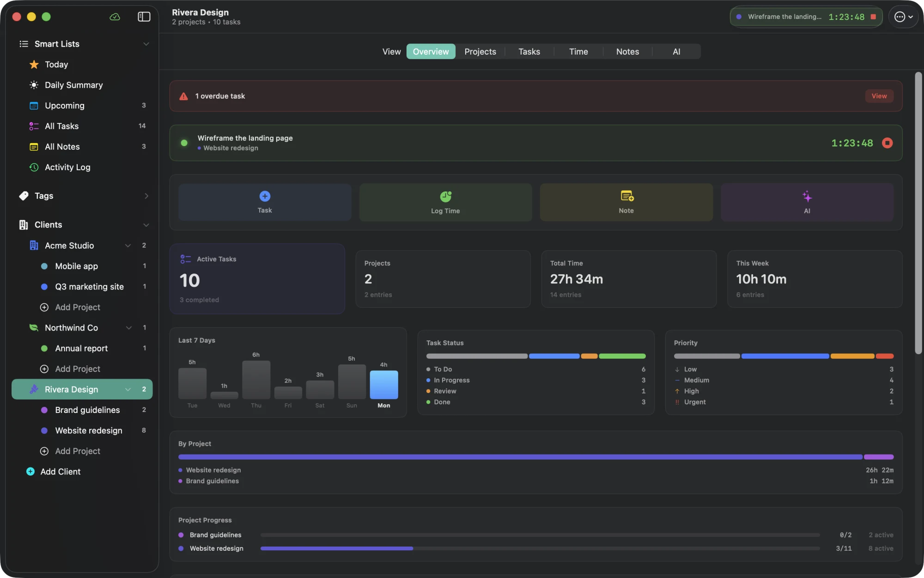The width and height of the screenshot is (924, 578).
Task: Switch to the Time tab
Action: (578, 51)
